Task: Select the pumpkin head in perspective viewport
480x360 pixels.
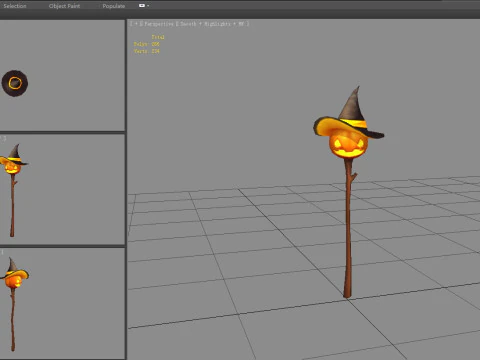Action: [x=348, y=146]
